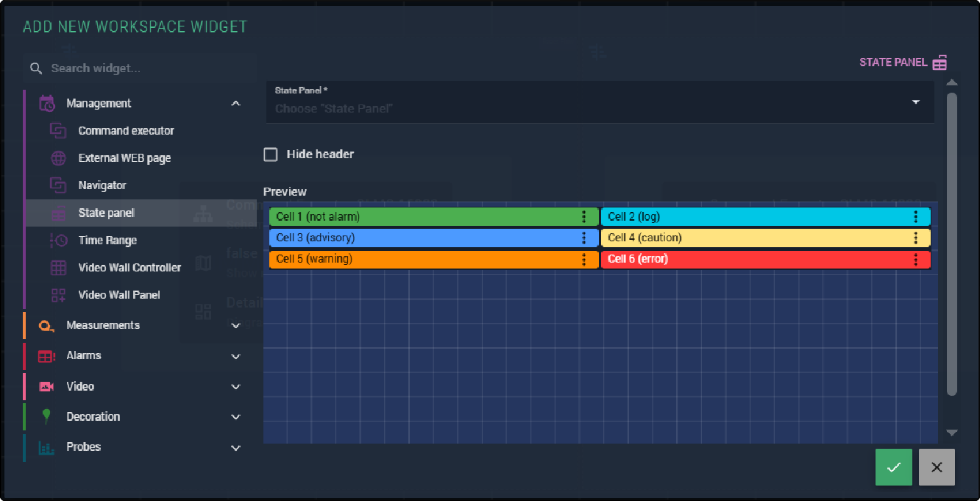Image resolution: width=980 pixels, height=501 pixels.
Task: Click the Video Wall Controller grid icon
Action: point(58,268)
